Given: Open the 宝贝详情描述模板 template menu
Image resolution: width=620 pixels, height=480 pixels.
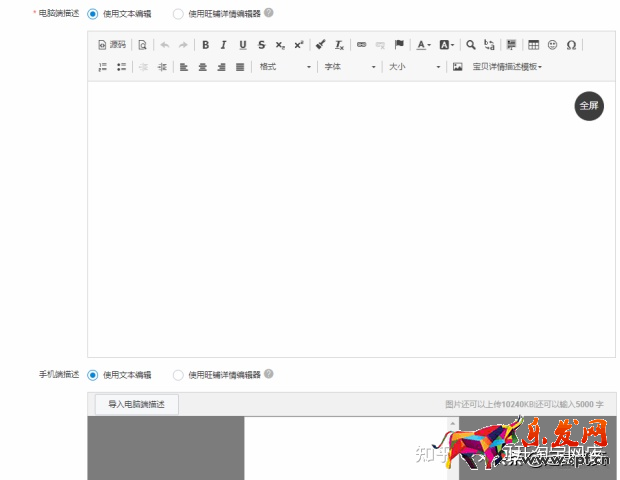Looking at the screenshot, I should pos(508,67).
